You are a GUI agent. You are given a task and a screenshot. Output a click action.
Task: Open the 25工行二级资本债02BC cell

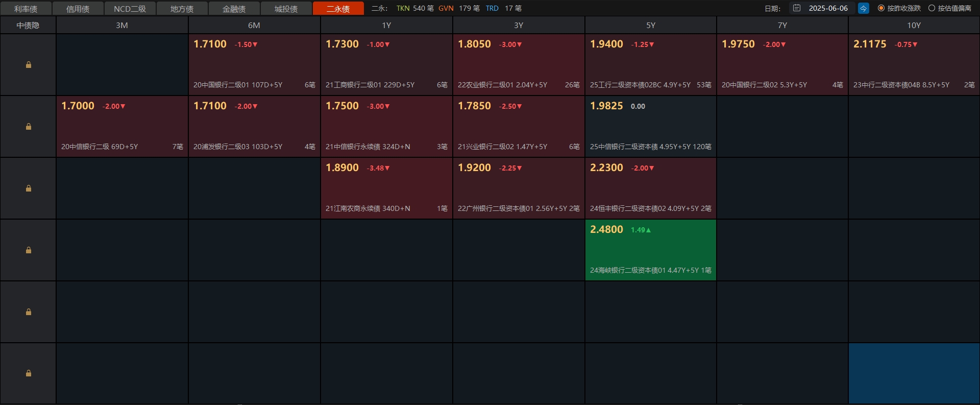(x=651, y=64)
